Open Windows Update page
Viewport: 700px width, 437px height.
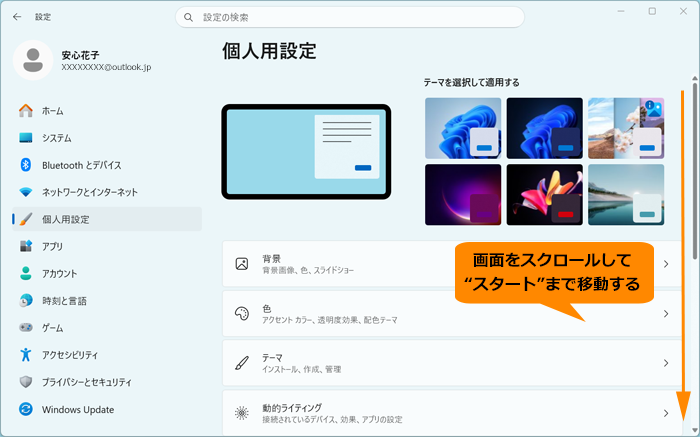[x=107, y=409]
